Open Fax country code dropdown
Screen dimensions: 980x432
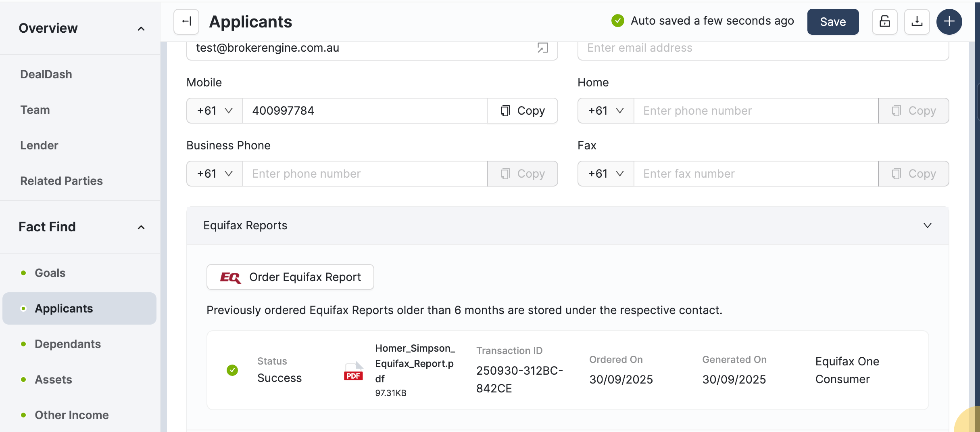(x=606, y=174)
